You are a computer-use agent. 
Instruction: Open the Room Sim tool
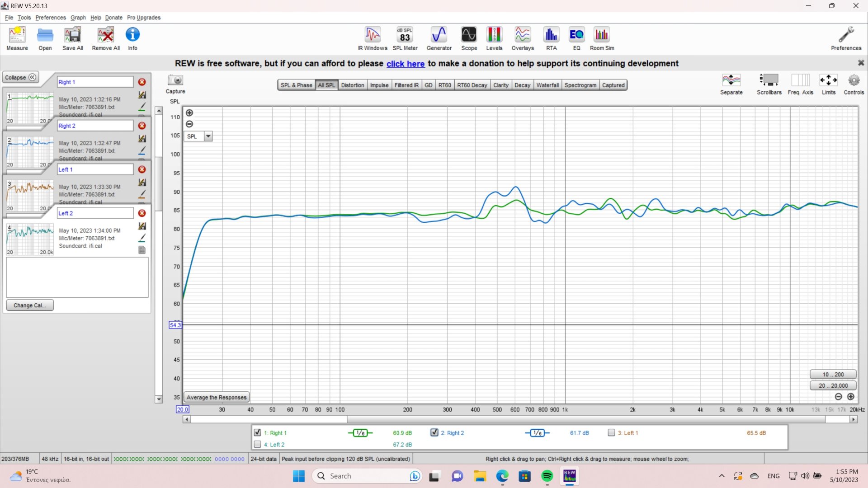coord(602,38)
